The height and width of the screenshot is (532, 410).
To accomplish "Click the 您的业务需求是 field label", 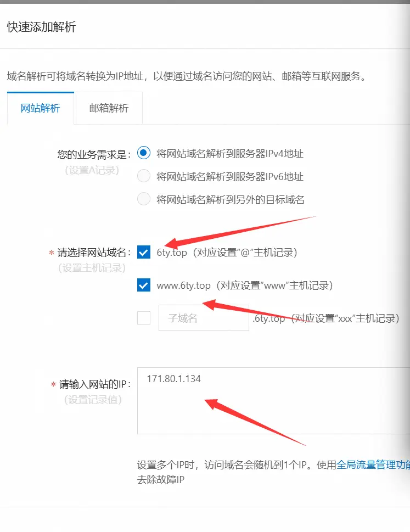I will (94, 154).
